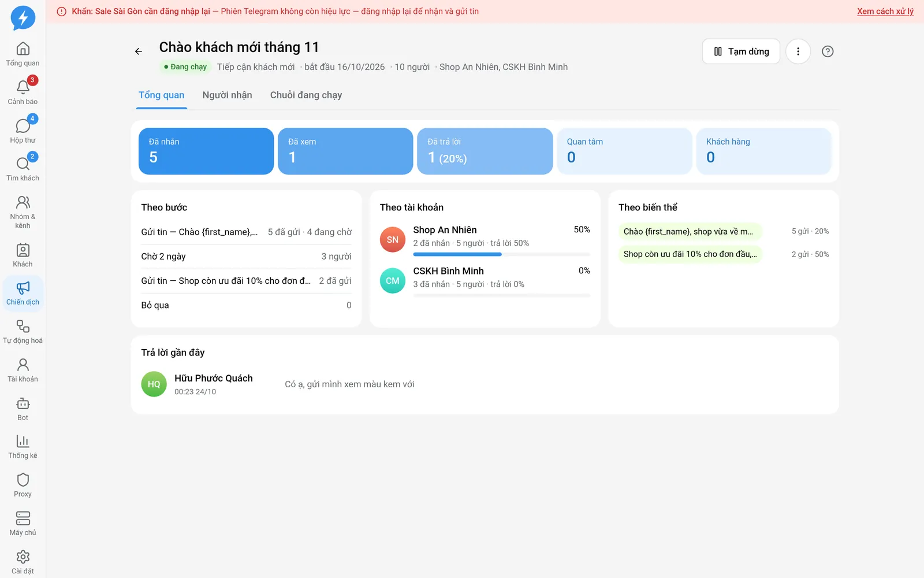Click the 'Chờ 2 ngày' step row
This screenshot has height=578, width=924.
pyautogui.click(x=247, y=257)
